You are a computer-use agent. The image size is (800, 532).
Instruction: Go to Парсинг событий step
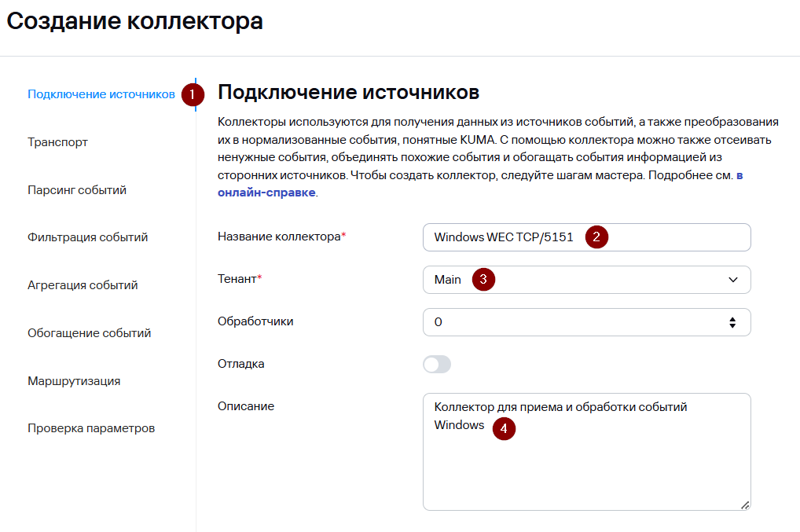click(77, 190)
